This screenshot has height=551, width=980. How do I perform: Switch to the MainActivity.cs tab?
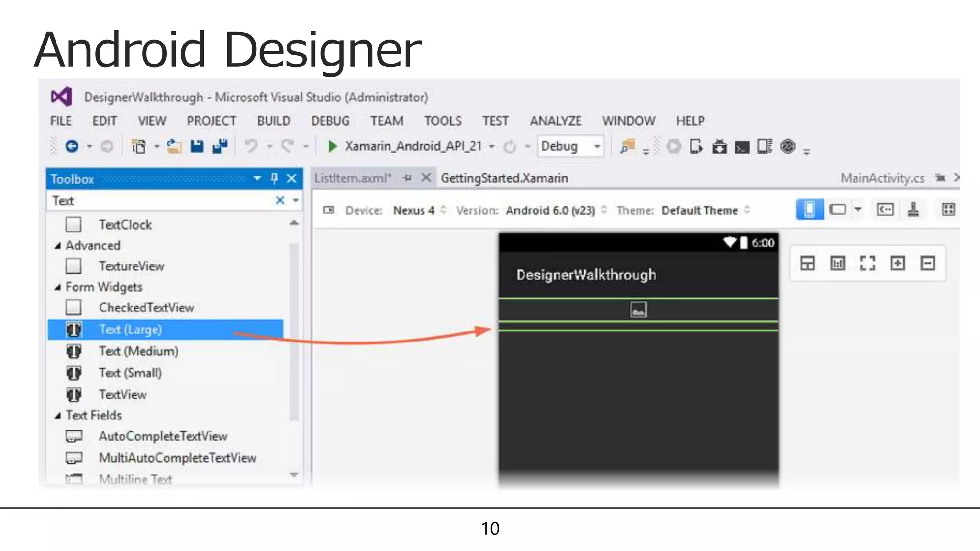click(x=882, y=178)
